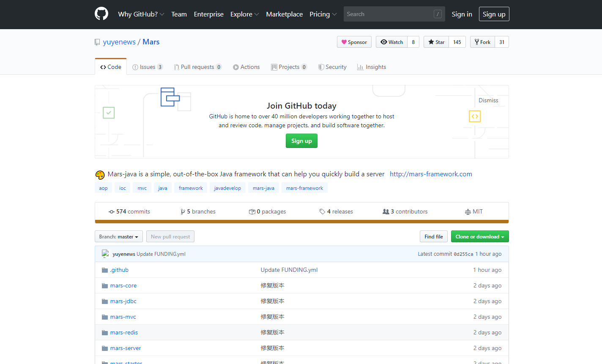Screen dimensions: 602x364
Task: Open the mars-framework.com website link
Action: tap(431, 174)
